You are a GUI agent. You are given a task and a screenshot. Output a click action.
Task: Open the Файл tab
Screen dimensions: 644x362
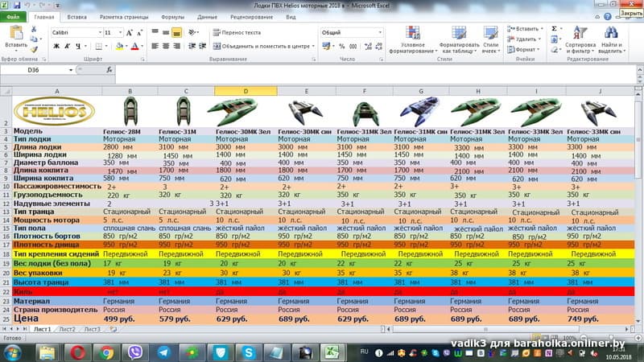[x=13, y=17]
